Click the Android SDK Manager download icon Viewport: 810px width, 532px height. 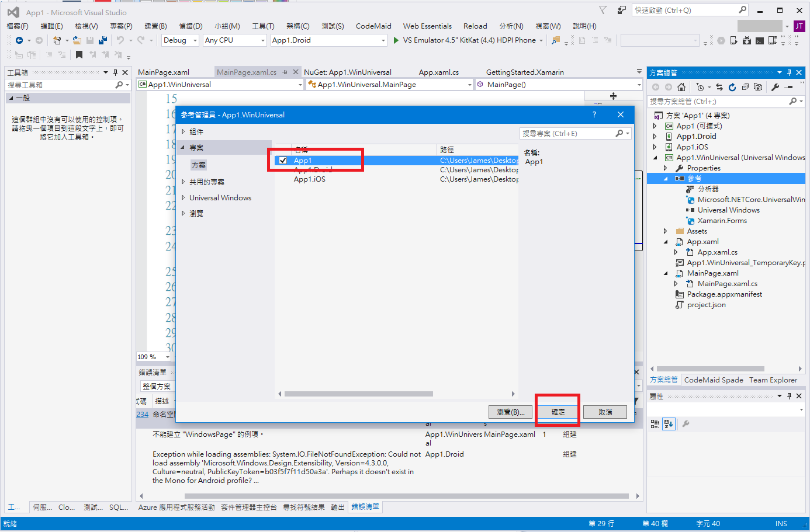point(747,40)
